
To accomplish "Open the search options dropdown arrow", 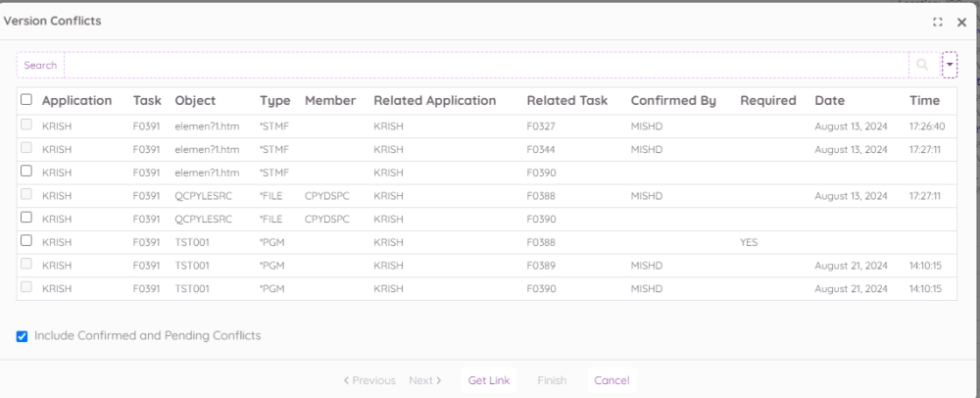I will pyautogui.click(x=949, y=65).
